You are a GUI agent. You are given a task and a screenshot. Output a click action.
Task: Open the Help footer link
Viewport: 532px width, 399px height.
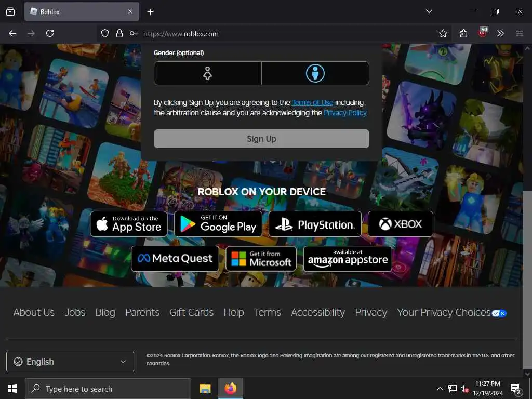click(x=234, y=312)
